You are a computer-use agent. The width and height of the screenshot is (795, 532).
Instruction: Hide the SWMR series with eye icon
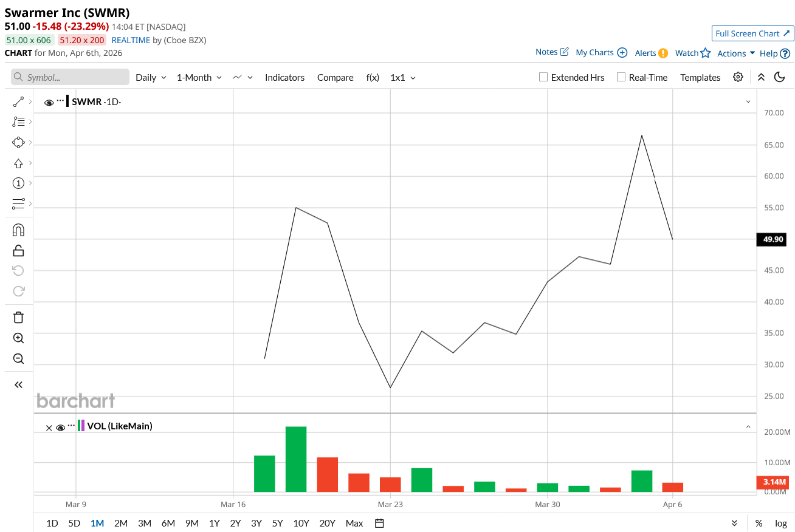point(49,103)
